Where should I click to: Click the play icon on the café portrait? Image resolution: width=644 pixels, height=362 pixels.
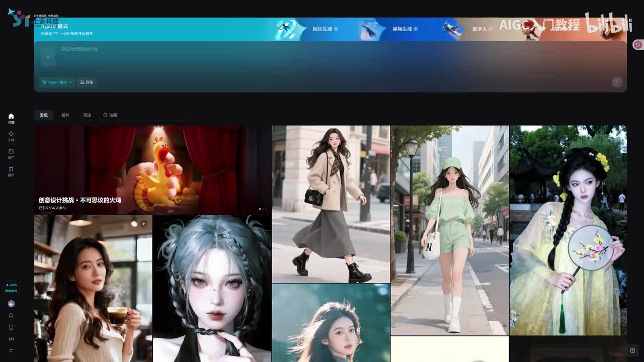pos(143,223)
